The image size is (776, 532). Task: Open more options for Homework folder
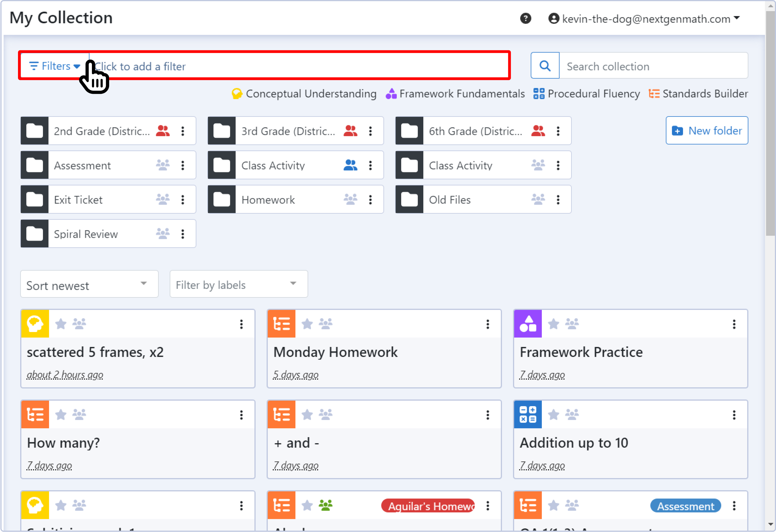[x=370, y=199]
